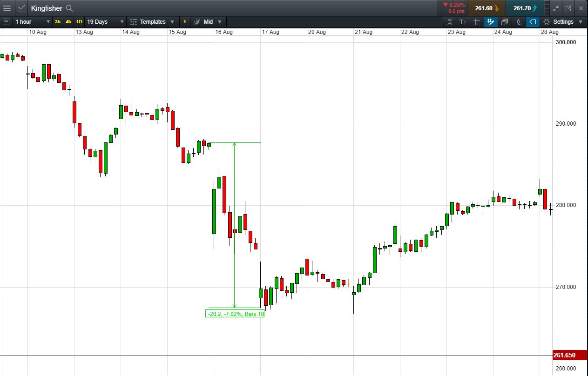Viewport: 588px width, 376px height.
Task: Open the chart list panel icon
Action: (x=6, y=22)
